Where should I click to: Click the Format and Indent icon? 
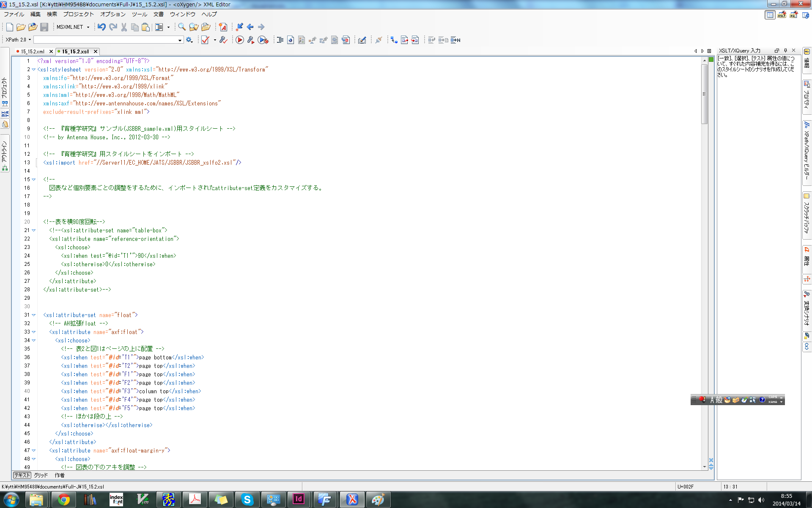(x=280, y=40)
